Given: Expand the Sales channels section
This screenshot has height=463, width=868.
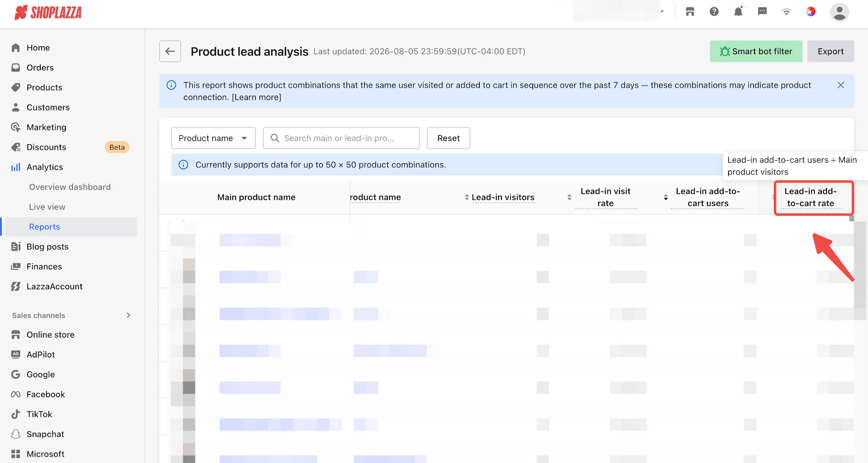Looking at the screenshot, I should 128,316.
